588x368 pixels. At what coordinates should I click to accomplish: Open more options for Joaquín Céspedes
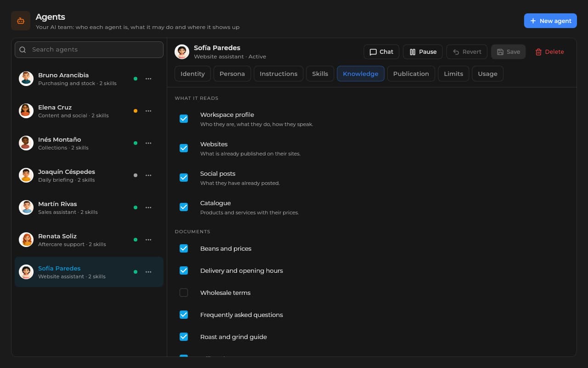(x=148, y=175)
